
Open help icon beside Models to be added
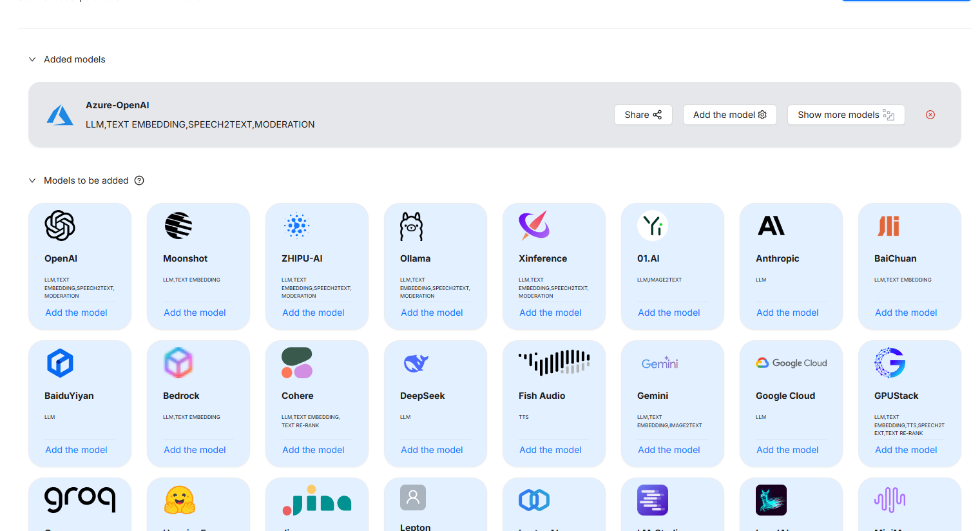139,180
